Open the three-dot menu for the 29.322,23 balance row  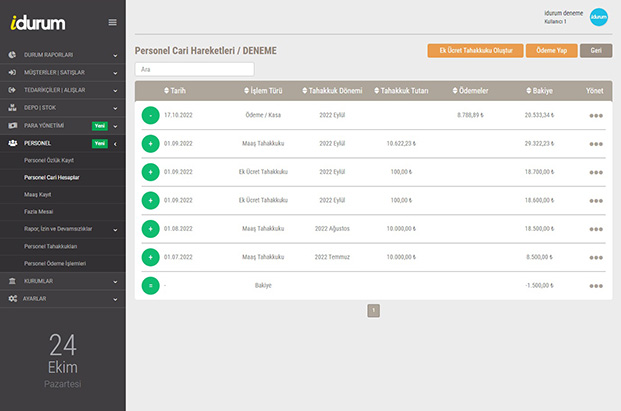point(596,144)
